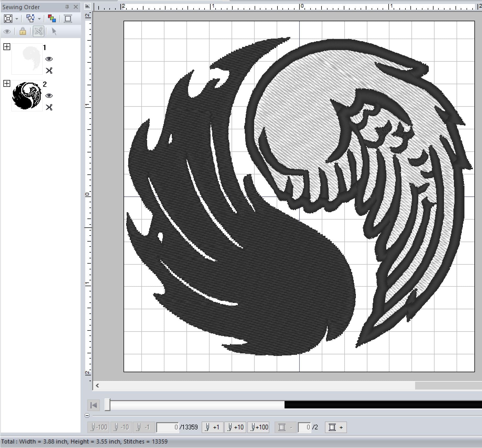Open dropdown arrow next to zoom-to-fit icon
482x448 pixels.
point(17,19)
